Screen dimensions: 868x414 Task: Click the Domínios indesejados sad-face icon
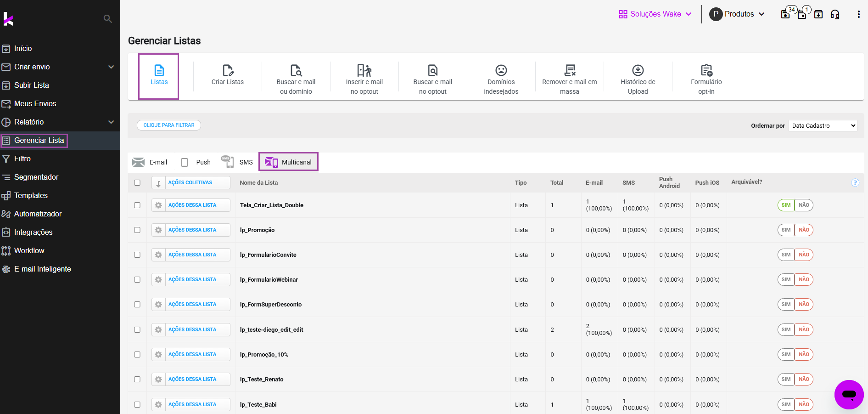click(x=501, y=70)
